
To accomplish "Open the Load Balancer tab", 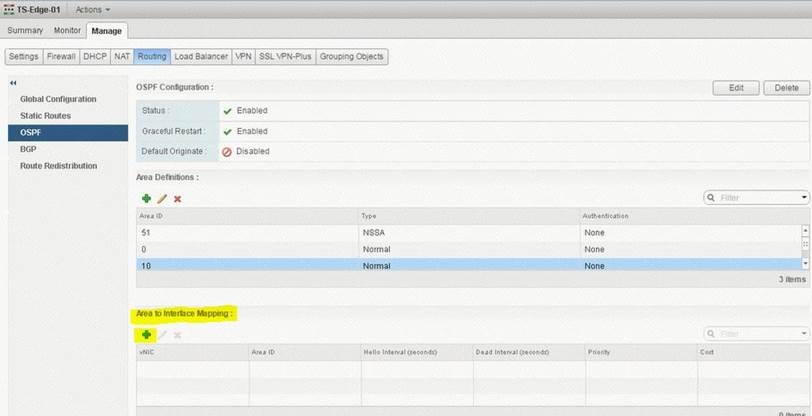I will 200,56.
